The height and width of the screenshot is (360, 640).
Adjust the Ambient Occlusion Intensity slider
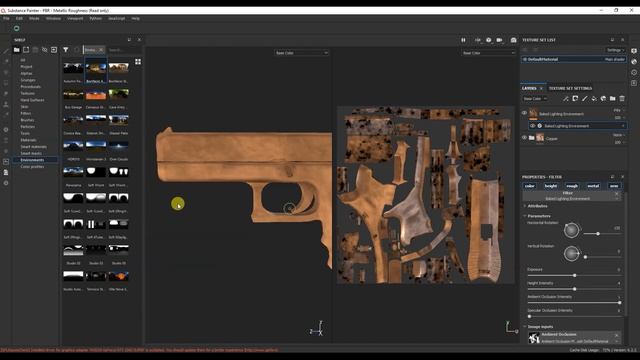(x=574, y=302)
